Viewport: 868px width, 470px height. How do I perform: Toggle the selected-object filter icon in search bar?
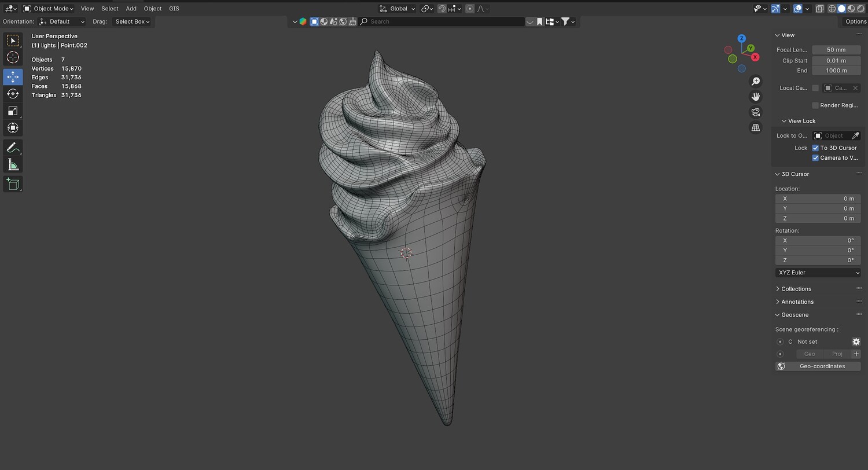pyautogui.click(x=314, y=21)
